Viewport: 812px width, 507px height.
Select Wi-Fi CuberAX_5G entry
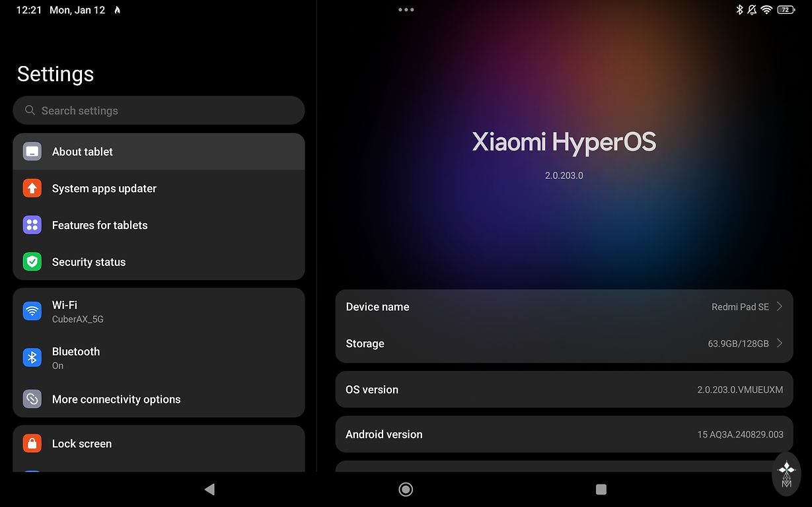[x=78, y=312]
